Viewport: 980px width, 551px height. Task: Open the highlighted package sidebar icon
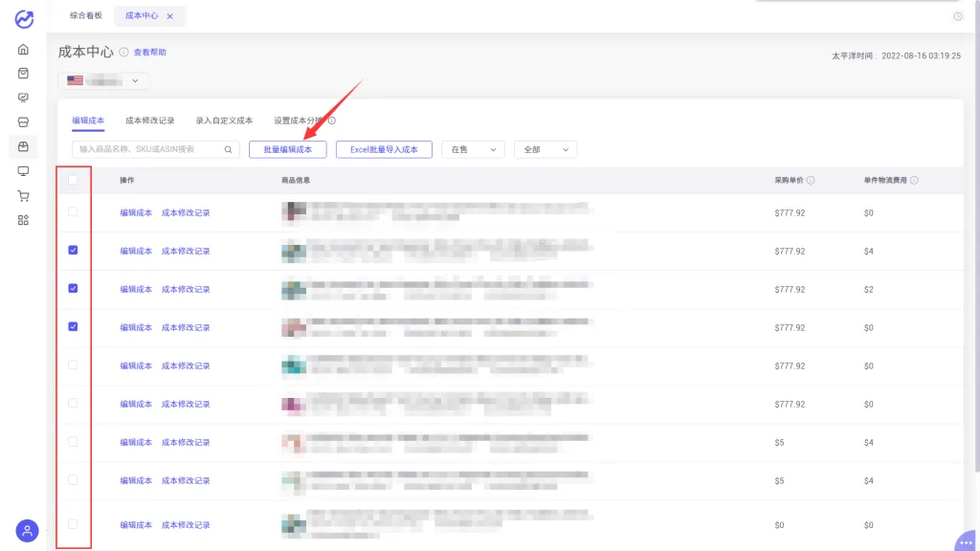point(23,146)
